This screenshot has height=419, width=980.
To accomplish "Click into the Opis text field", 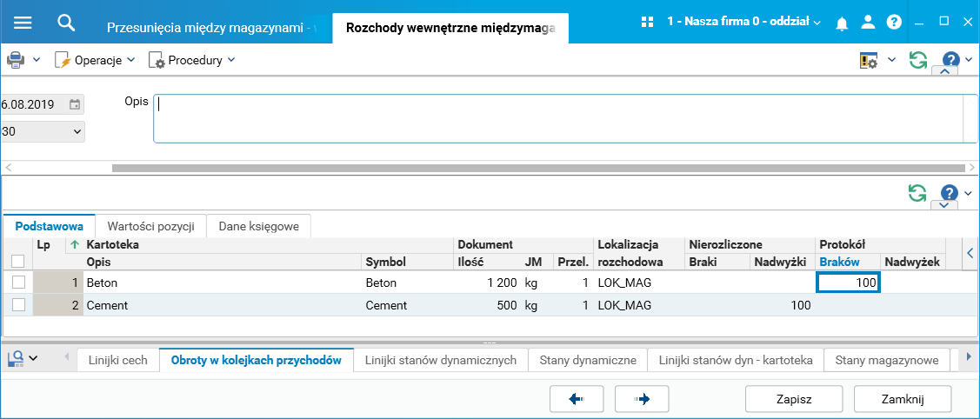I will coord(557,117).
